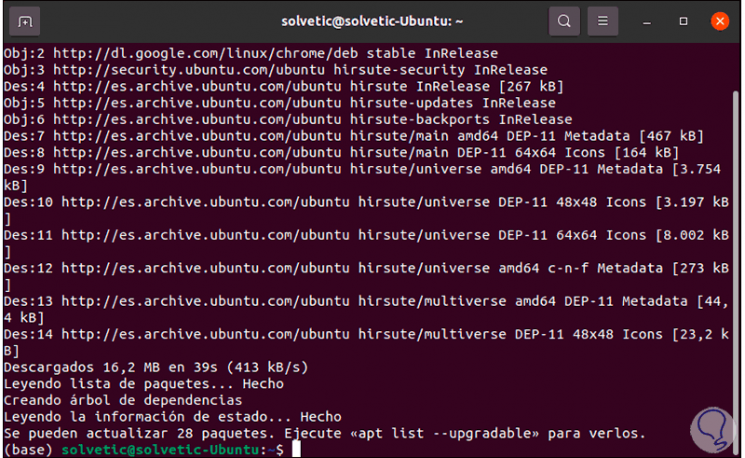This screenshot has width=745, height=458.
Task: Click the window title solvetic@solvetic-Ubuntu
Action: tap(372, 21)
